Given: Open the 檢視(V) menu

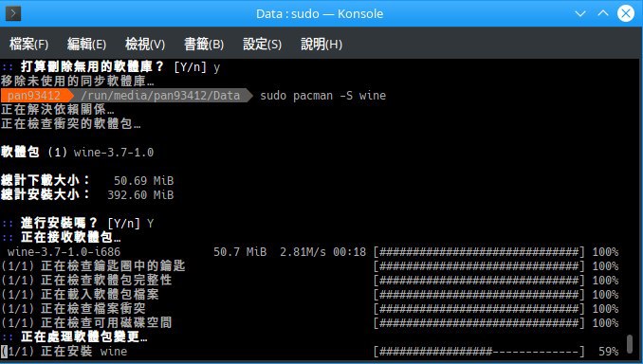Looking at the screenshot, I should (145, 44).
